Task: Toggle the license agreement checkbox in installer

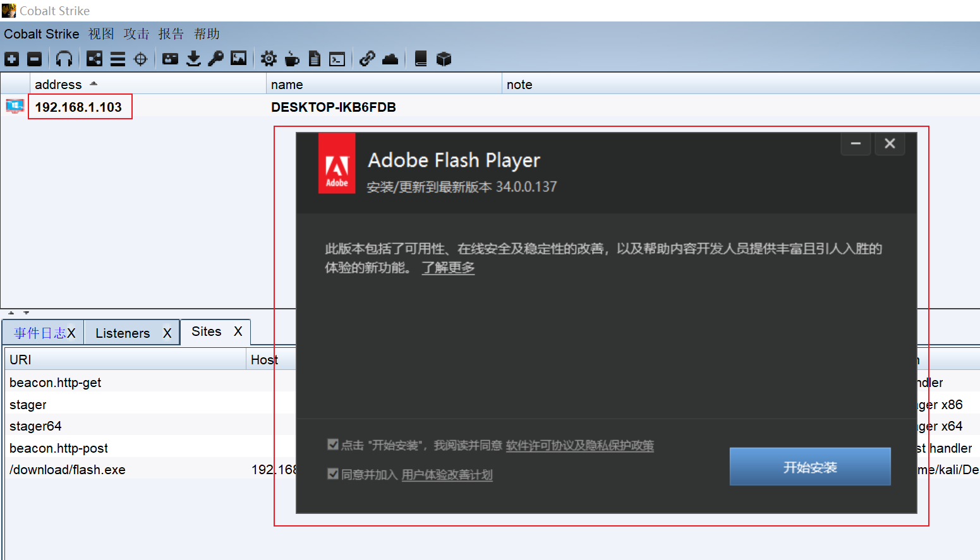Action: point(333,444)
